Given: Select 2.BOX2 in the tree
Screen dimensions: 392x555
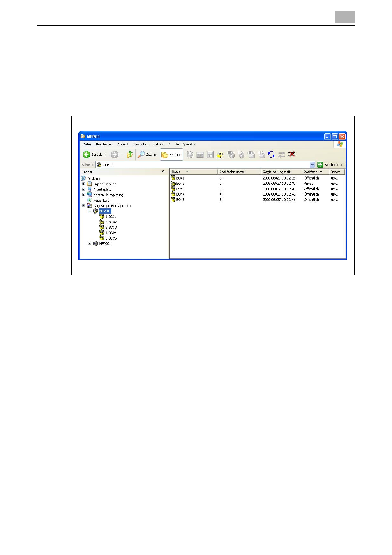Looking at the screenshot, I should [111, 222].
